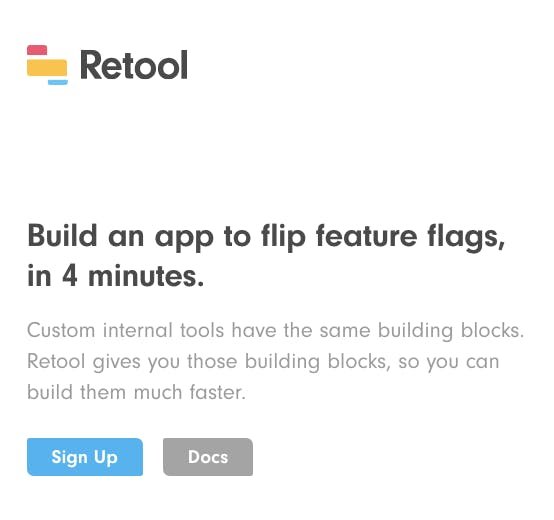Click the yellow block in the Retool logo

click(x=47, y=67)
